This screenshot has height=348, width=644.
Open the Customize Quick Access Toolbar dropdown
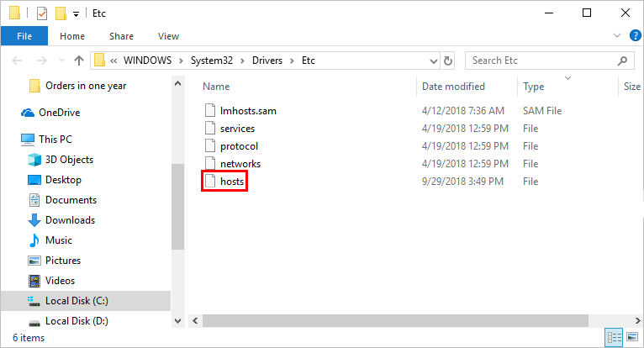point(76,14)
